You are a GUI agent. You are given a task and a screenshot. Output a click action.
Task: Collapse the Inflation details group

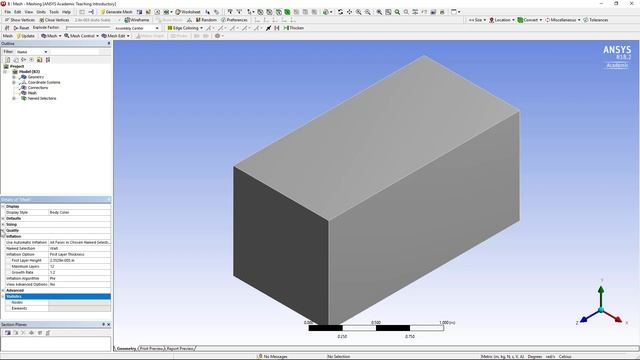coord(3,236)
